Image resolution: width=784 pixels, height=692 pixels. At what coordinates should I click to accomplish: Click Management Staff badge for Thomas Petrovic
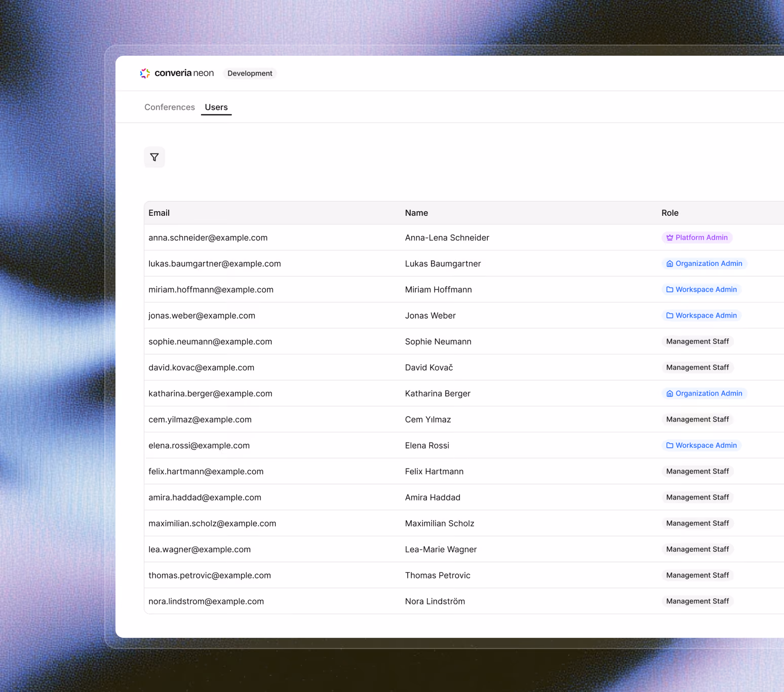pyautogui.click(x=697, y=575)
